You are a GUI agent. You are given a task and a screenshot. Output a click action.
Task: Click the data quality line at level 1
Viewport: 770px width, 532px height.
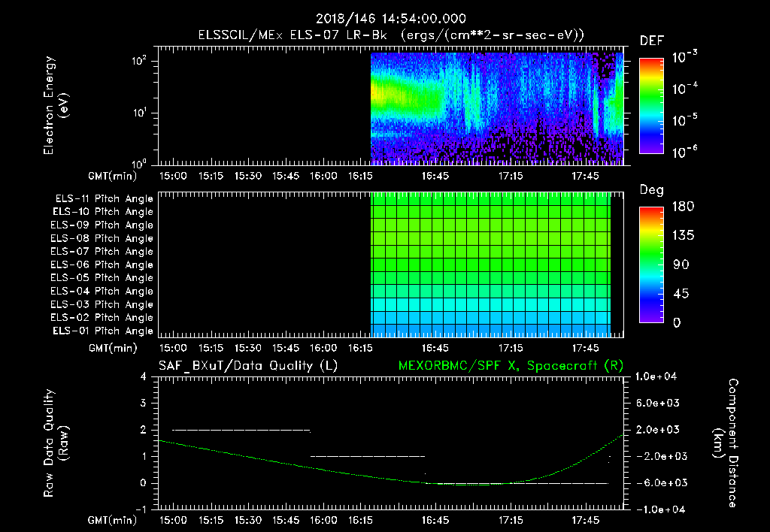pos(368,456)
